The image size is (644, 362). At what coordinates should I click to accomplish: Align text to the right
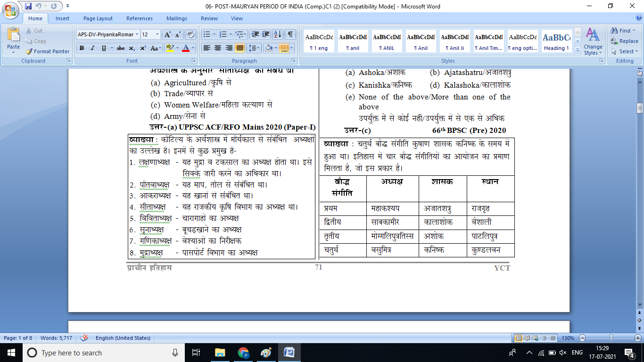229,48
